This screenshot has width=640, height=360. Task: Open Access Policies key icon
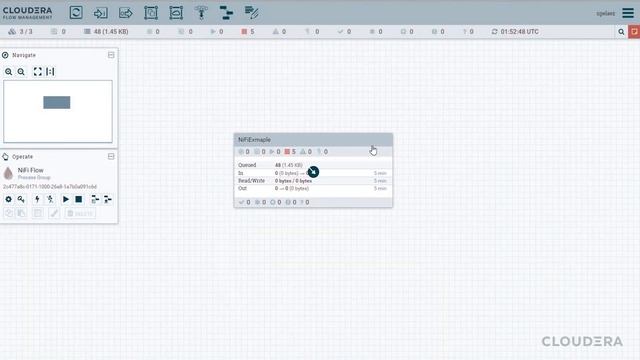(21, 199)
